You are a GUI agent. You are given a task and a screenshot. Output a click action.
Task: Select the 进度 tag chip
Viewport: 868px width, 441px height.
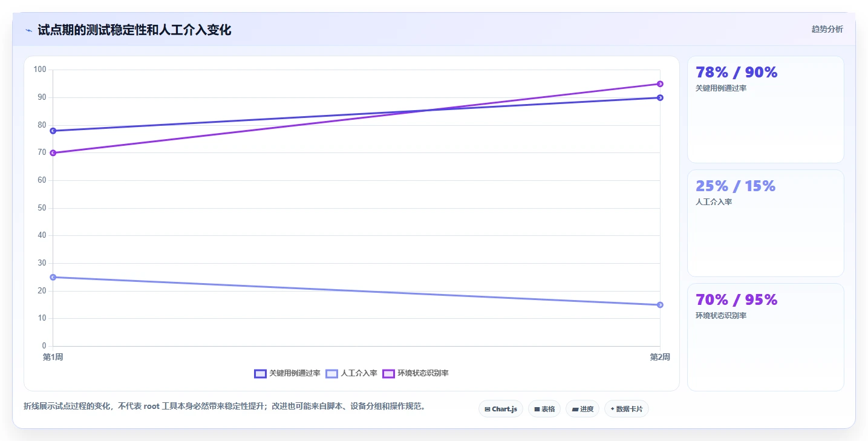tap(582, 409)
